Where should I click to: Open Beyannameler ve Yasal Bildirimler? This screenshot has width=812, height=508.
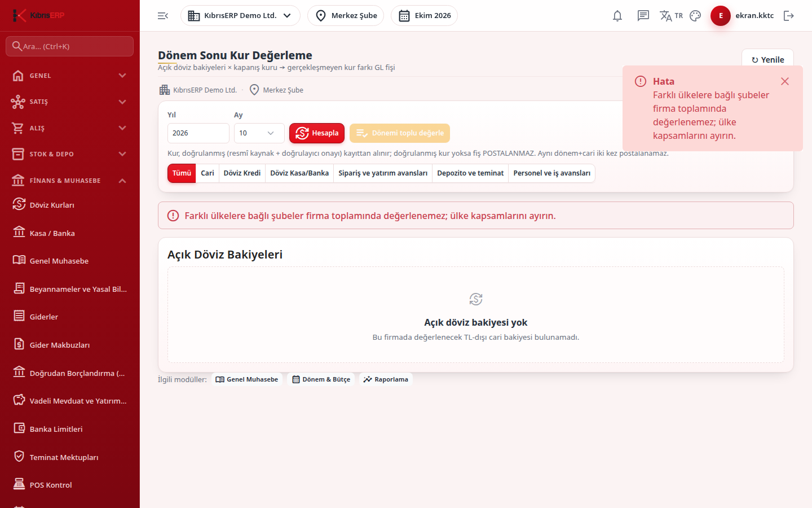tap(70, 289)
